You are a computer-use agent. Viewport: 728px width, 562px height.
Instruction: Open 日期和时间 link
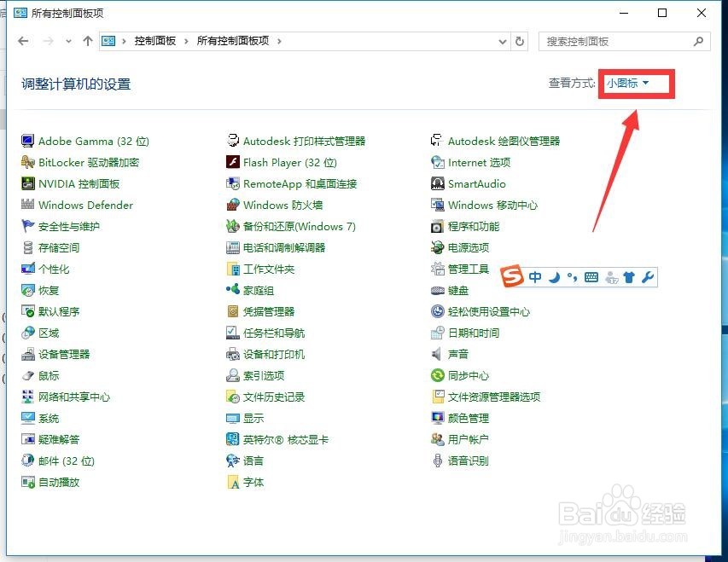[x=474, y=333]
